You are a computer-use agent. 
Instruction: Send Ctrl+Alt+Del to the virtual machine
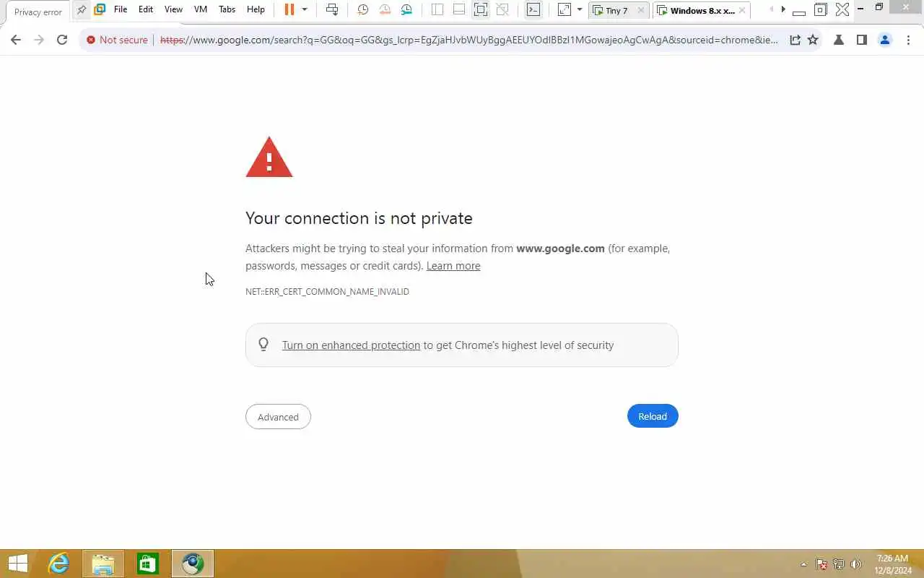pos(332,10)
